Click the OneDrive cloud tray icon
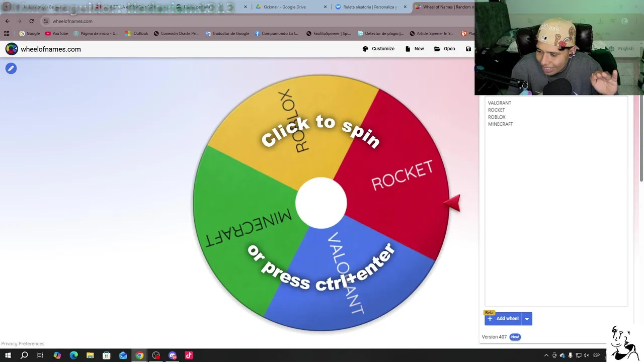 562,355
